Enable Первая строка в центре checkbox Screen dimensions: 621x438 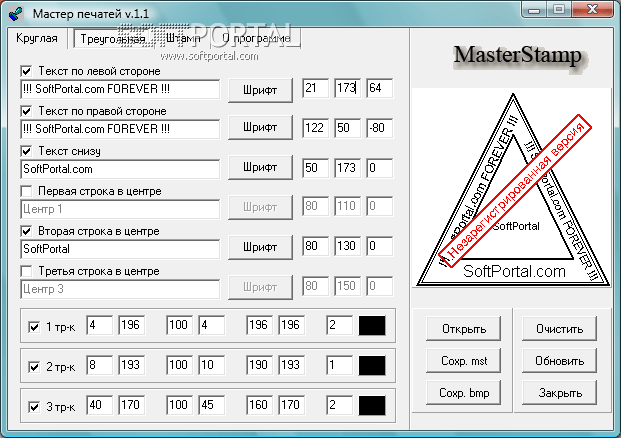26,191
